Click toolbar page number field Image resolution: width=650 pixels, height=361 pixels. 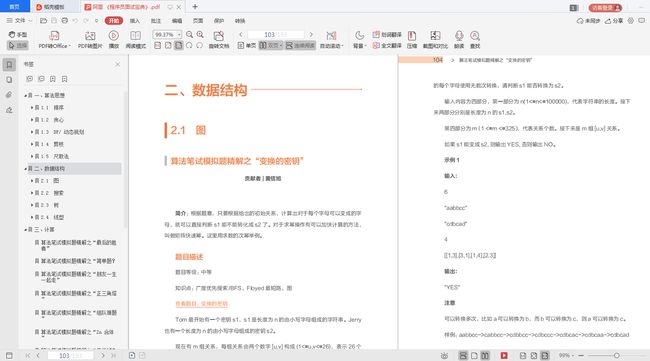(x=276, y=34)
